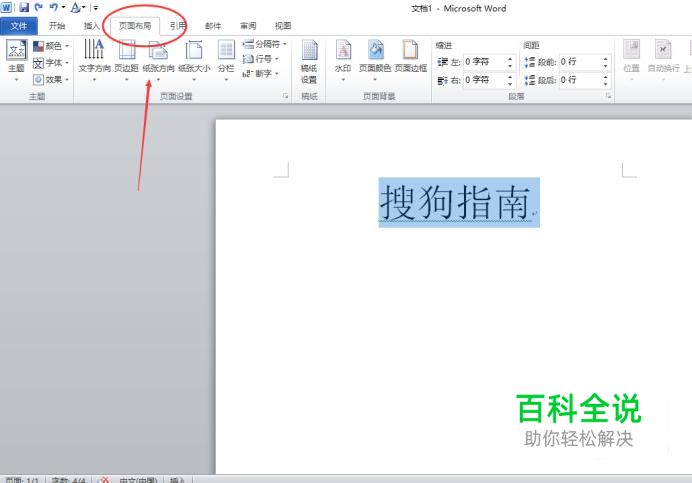692x483 pixels.
Task: Open the 文件 (File) tab
Action: point(19,26)
